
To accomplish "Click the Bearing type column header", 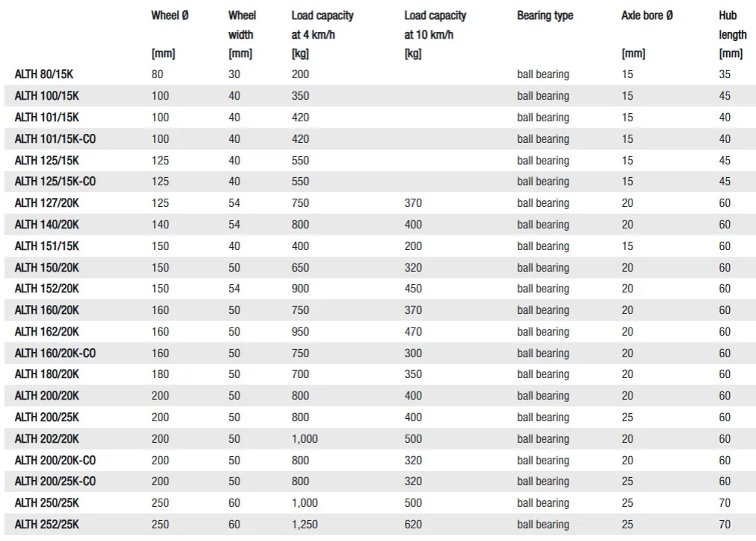I will [545, 16].
